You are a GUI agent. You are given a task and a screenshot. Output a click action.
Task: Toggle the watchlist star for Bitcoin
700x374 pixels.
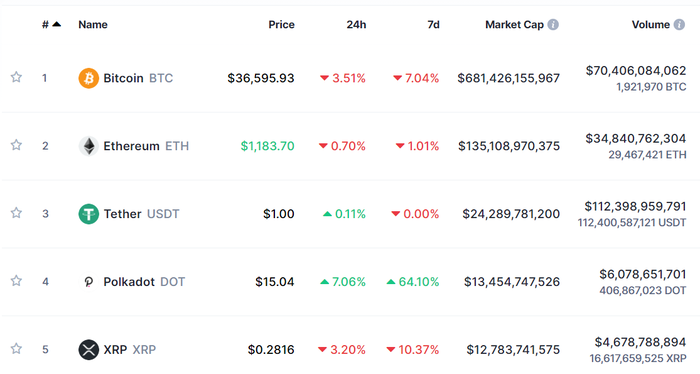pyautogui.click(x=16, y=77)
